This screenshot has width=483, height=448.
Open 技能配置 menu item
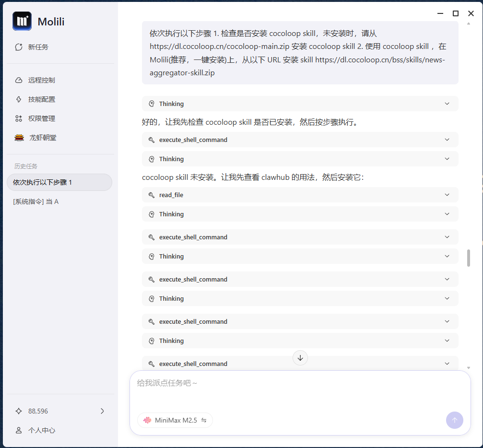42,99
